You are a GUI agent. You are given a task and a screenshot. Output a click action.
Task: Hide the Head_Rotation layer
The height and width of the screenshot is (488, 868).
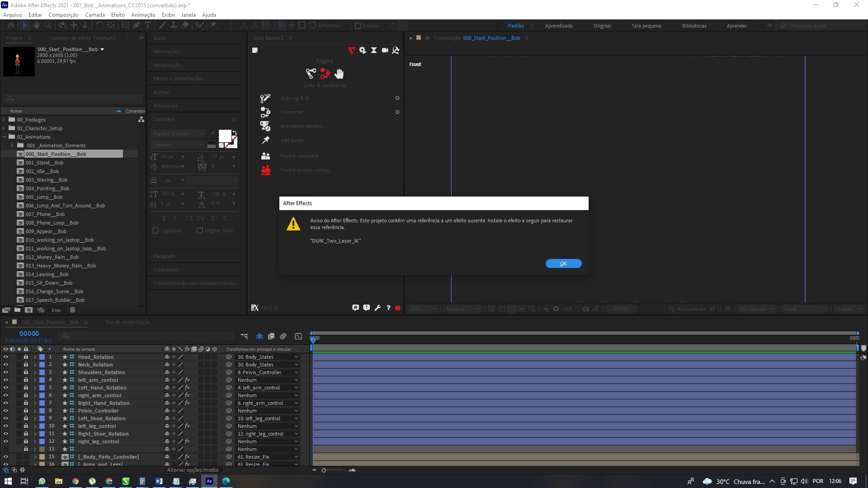5,357
